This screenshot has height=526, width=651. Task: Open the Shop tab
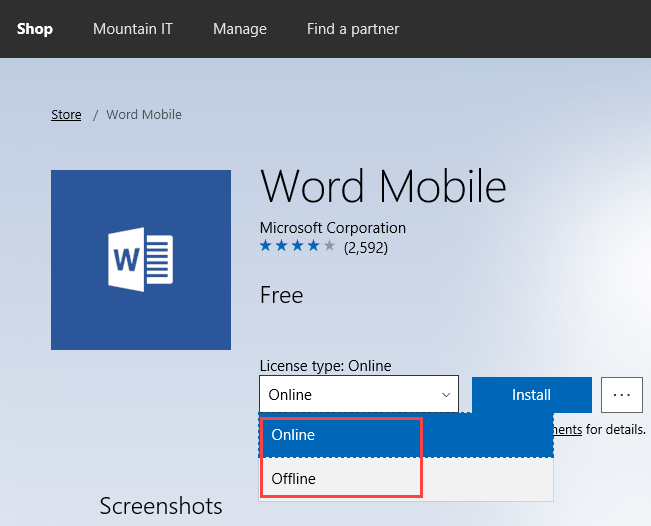tap(34, 29)
